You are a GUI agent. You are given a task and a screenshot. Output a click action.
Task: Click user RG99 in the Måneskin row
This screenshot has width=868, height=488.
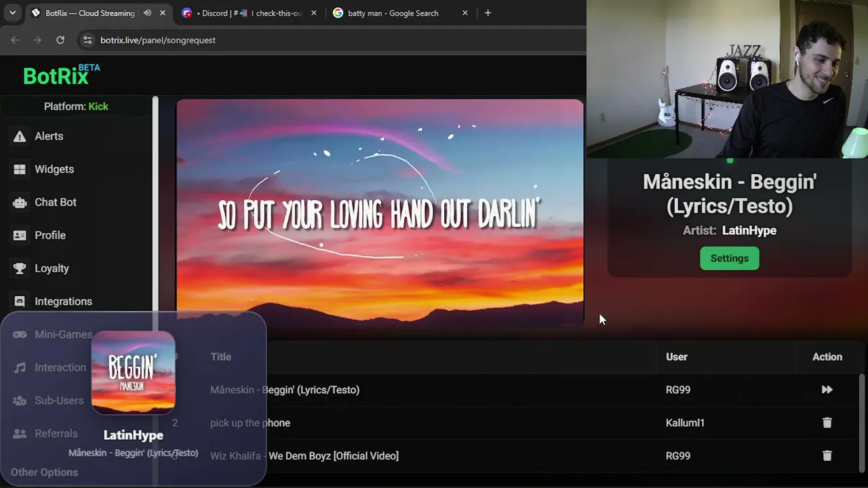tap(678, 390)
